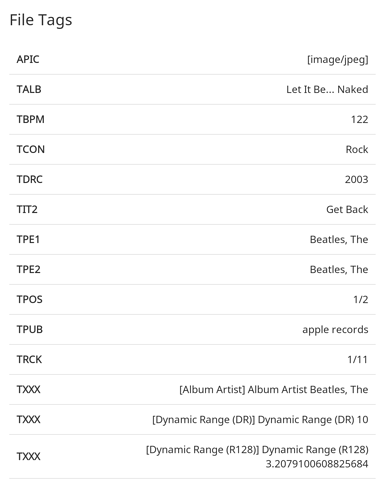Screen dimensions: 383x500
Task: Click album value Let It Be... Naked
Action: click(327, 89)
